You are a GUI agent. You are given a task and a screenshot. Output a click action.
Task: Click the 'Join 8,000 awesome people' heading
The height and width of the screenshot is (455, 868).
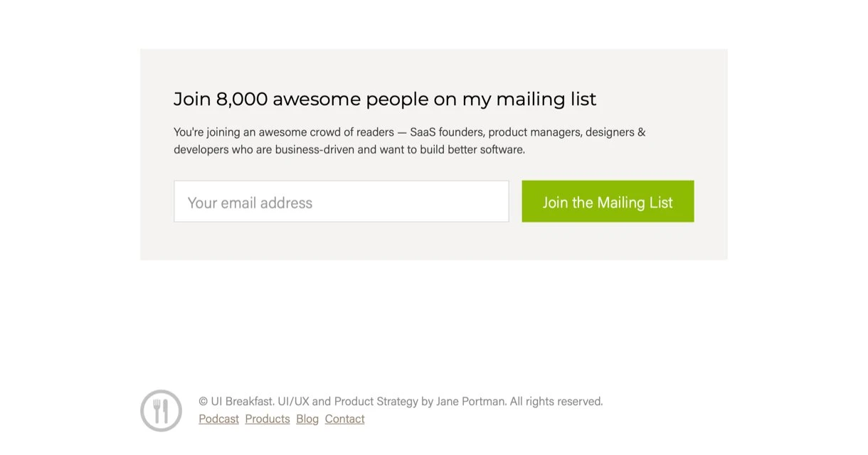(384, 99)
